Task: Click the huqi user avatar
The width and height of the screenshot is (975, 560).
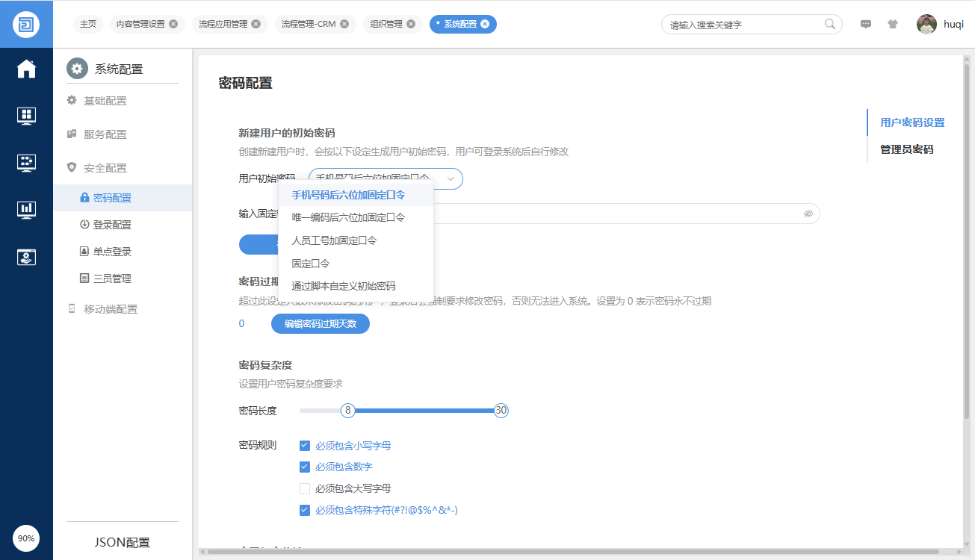Action: point(926,24)
